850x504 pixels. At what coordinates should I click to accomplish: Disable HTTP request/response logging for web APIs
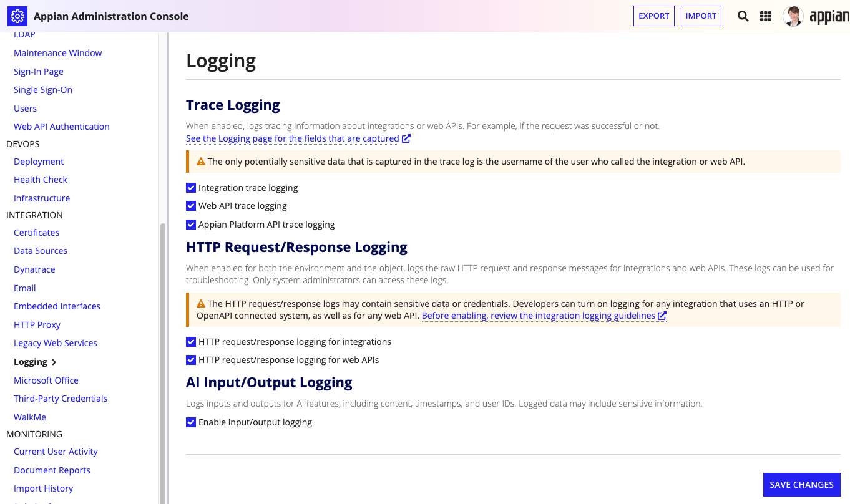pyautogui.click(x=191, y=360)
